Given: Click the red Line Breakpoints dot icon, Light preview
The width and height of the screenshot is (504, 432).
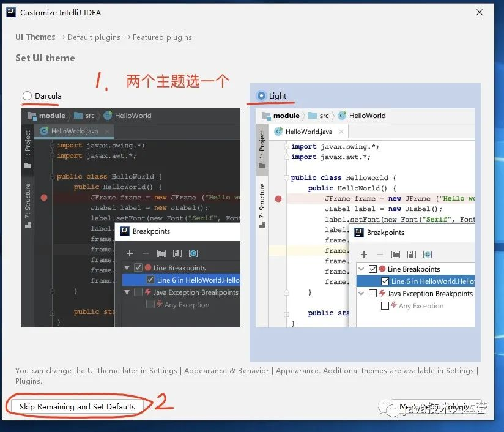Looking at the screenshot, I should point(382,269).
